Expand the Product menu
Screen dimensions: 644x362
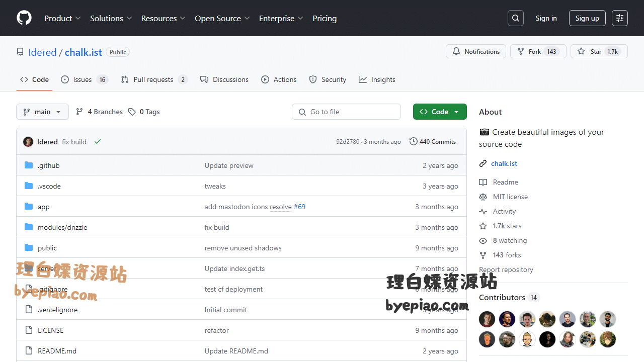click(x=62, y=18)
